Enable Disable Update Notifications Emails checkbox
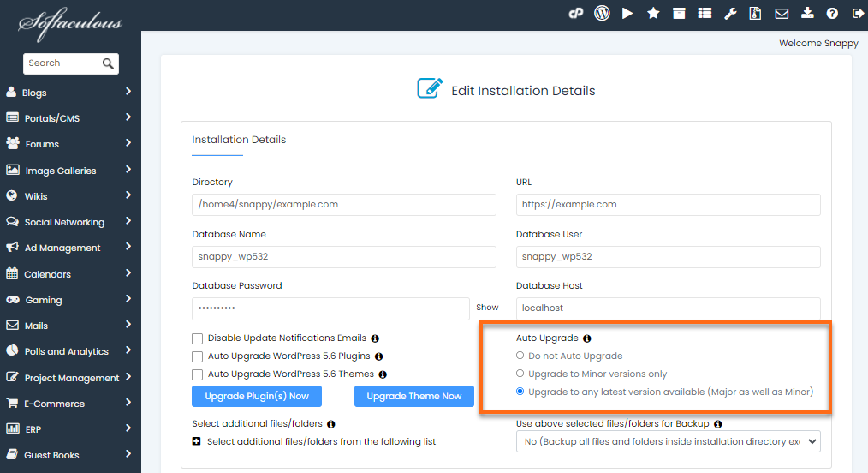This screenshot has width=868, height=473. (198, 338)
